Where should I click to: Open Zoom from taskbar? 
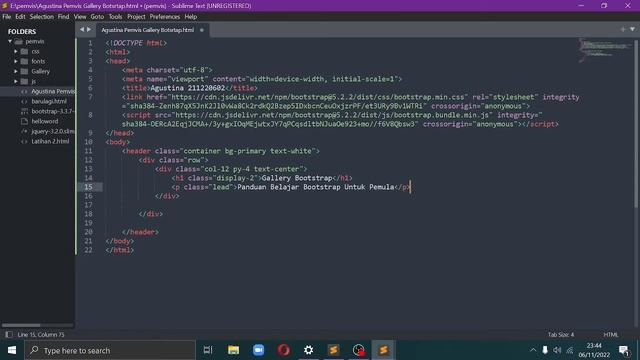[258, 350]
